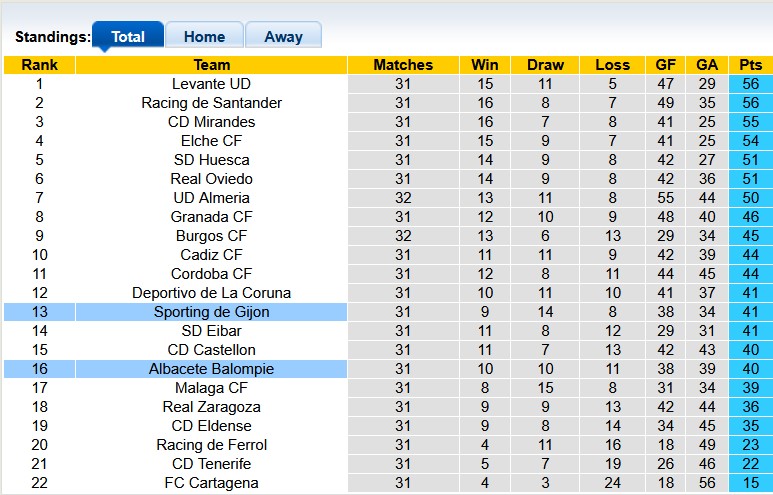Click the Sporting de Gijon row

click(x=211, y=312)
